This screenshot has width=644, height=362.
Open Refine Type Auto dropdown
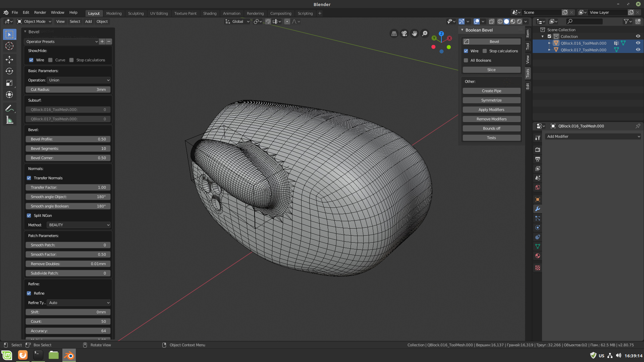tap(79, 303)
